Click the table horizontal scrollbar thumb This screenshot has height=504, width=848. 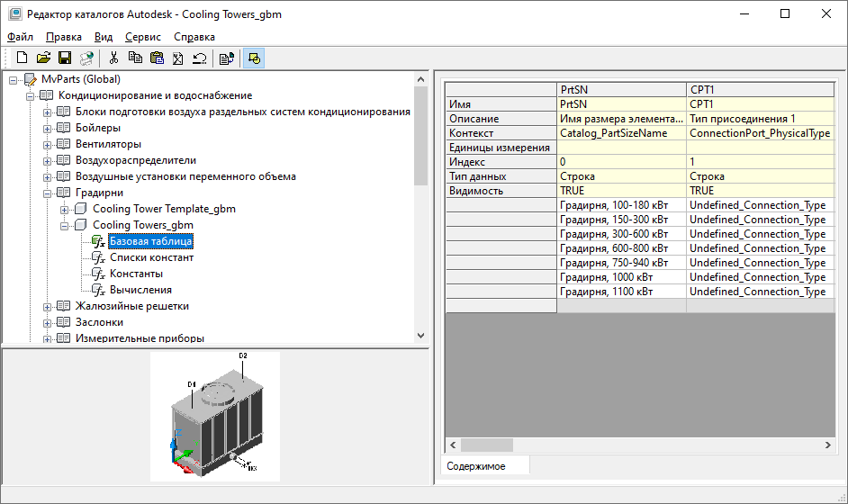tap(487, 445)
